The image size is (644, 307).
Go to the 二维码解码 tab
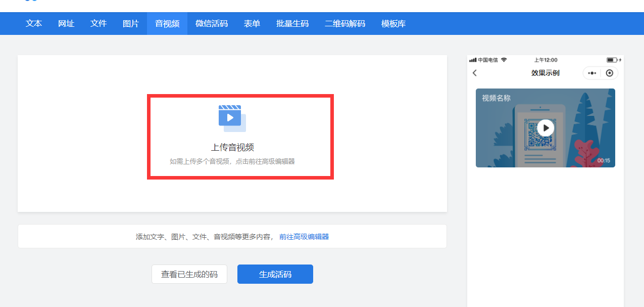click(345, 23)
